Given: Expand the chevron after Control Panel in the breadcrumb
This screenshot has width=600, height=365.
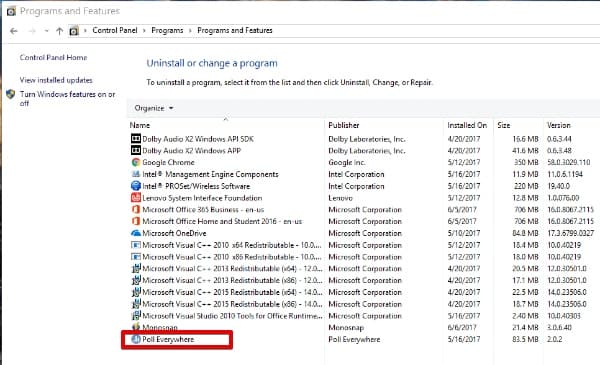Looking at the screenshot, I should [x=144, y=31].
